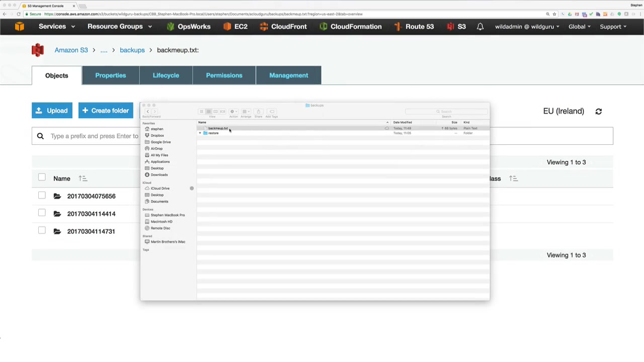Go to the backups breadcrumb link
This screenshot has width=644, height=362.
pos(132,50)
